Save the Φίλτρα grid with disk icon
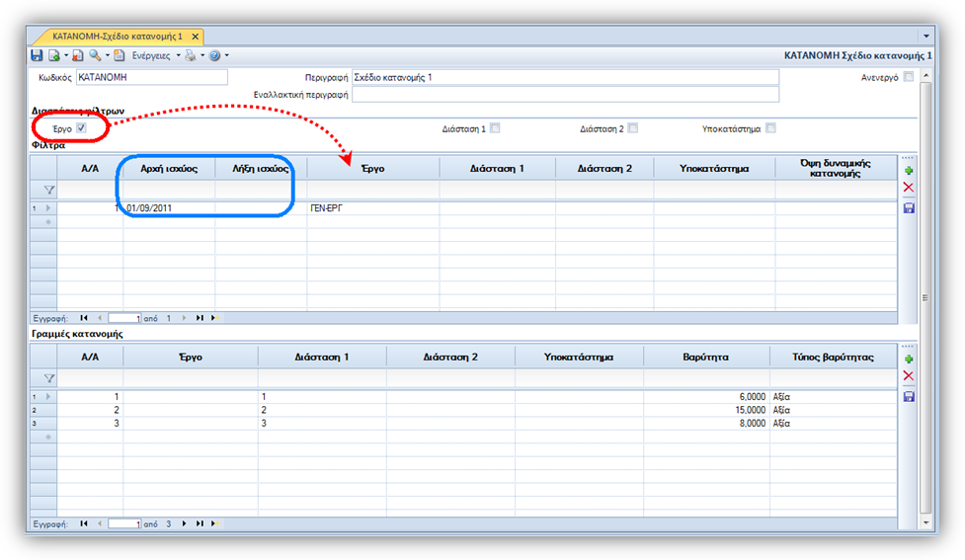Viewport: 965px width, 560px height. click(x=909, y=208)
